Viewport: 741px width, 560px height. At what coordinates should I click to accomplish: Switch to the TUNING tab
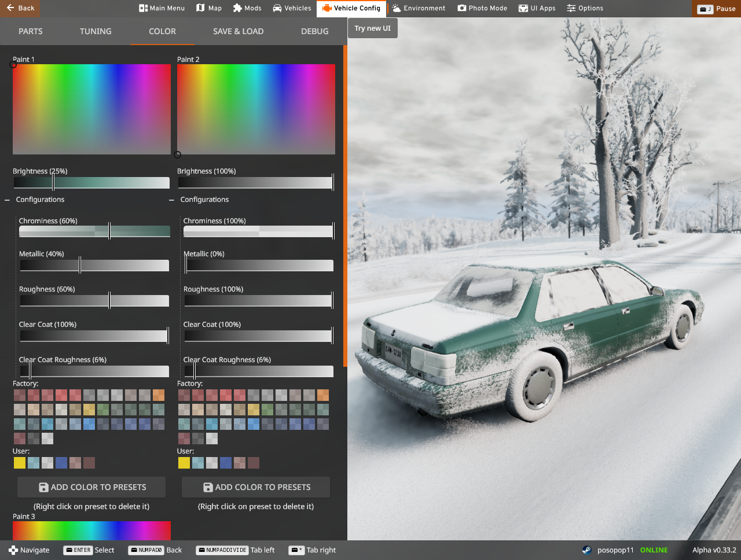[x=96, y=31]
